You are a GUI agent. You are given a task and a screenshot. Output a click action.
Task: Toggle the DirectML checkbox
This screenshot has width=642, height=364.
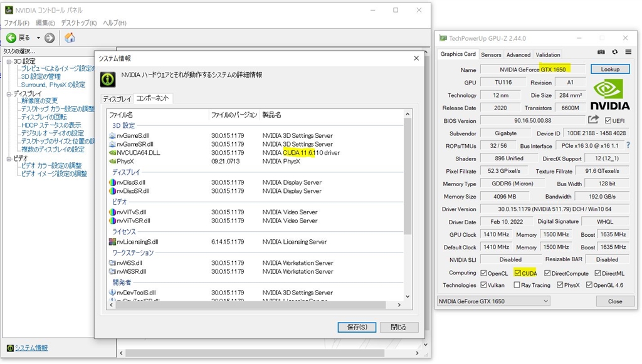click(x=597, y=273)
